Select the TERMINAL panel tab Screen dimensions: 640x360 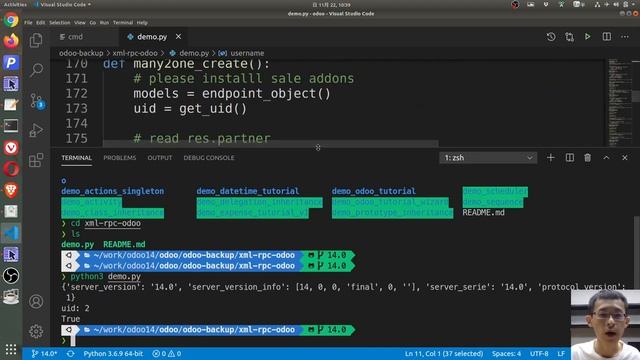click(76, 158)
